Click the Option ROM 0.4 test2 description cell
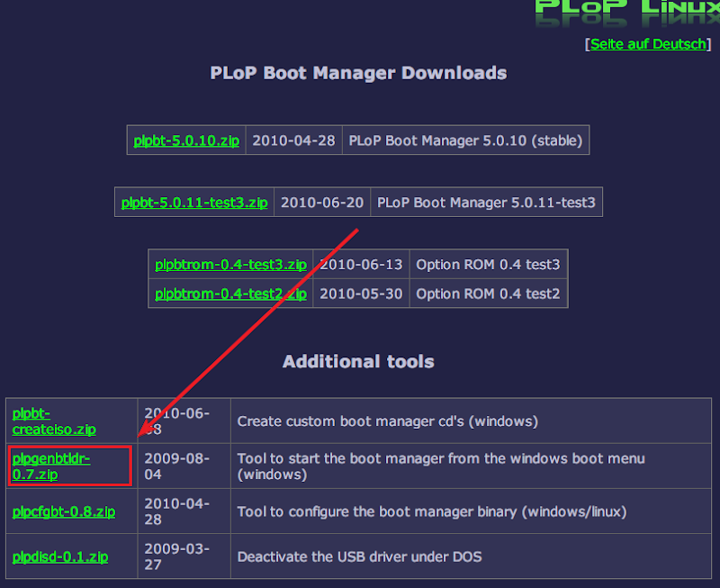This screenshot has width=720, height=588. [488, 293]
